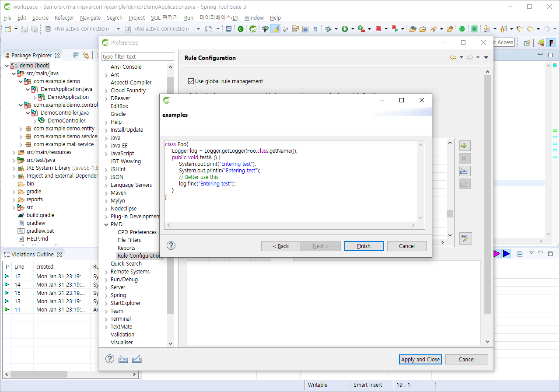The height and width of the screenshot is (392, 560).
Task: Open the Refactor menu
Action: click(64, 17)
